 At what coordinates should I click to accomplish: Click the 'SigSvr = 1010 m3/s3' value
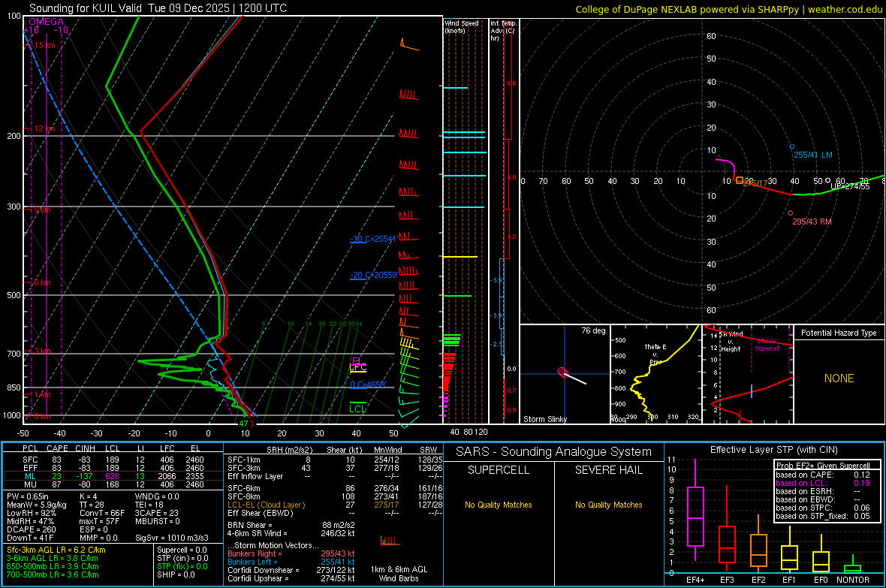tap(171, 538)
